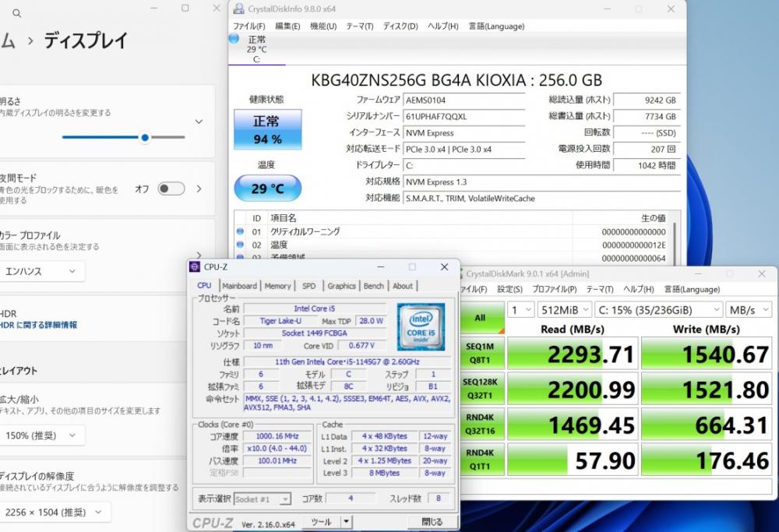Click the power-on hours value 1042 時間

[647, 165]
